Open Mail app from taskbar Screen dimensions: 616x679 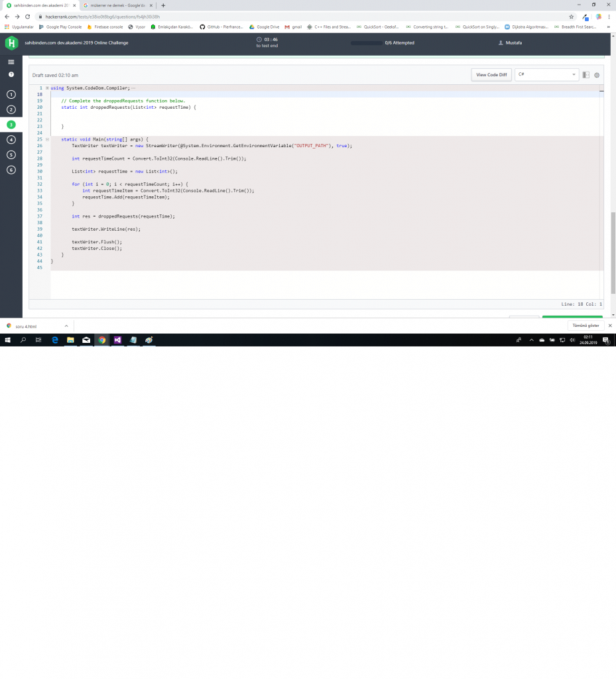86,340
